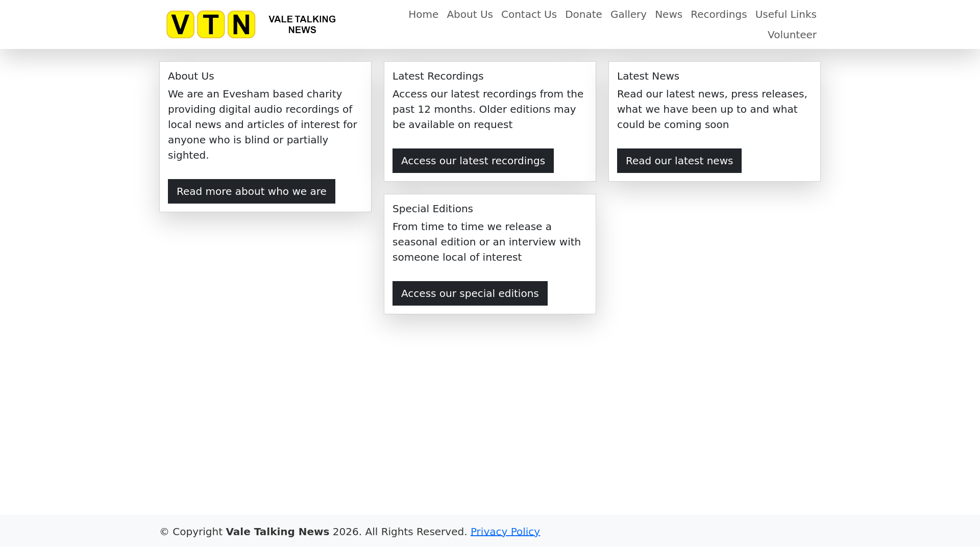980x551 pixels.
Task: Open Contact Us page
Action: [x=529, y=14]
